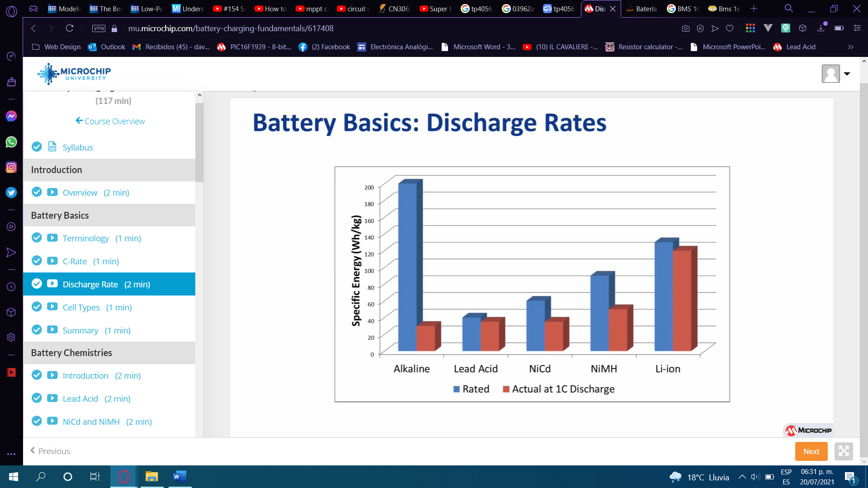
Task: Open the Opera downloads icon
Action: pos(821,28)
